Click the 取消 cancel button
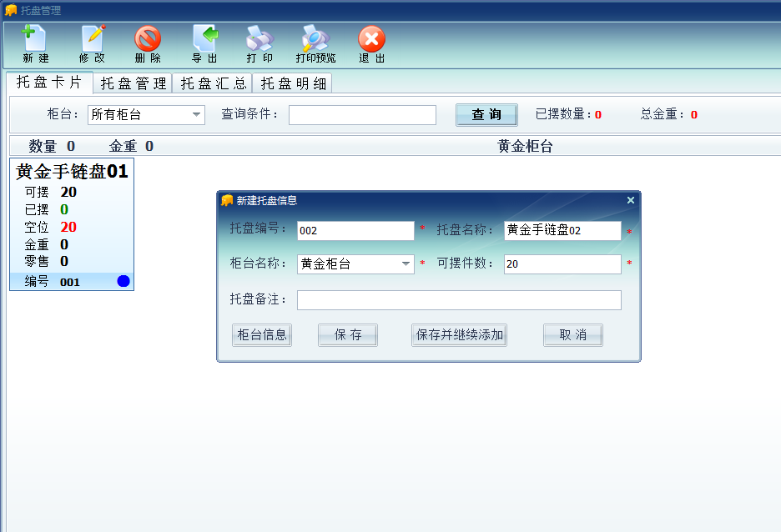 [x=572, y=335]
